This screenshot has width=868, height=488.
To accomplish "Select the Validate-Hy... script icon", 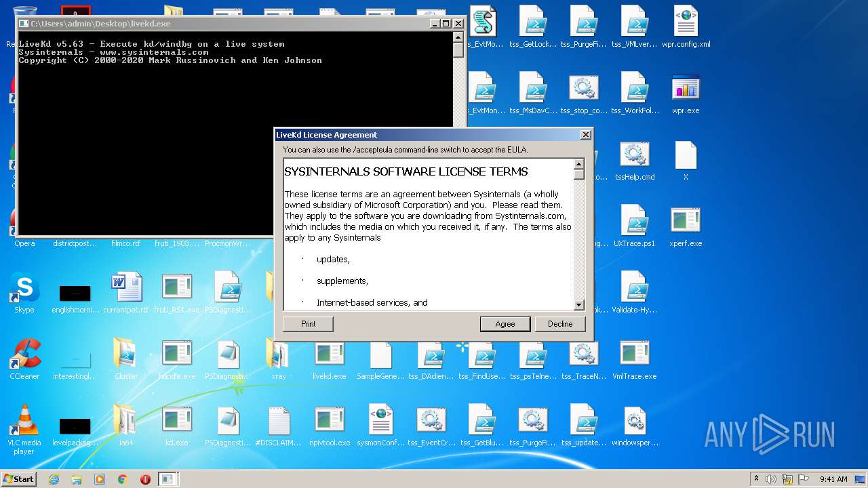I will (635, 293).
